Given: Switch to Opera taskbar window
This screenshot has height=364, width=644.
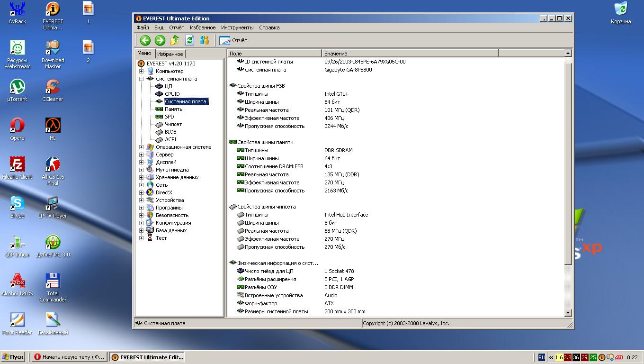Looking at the screenshot, I should point(70,357).
